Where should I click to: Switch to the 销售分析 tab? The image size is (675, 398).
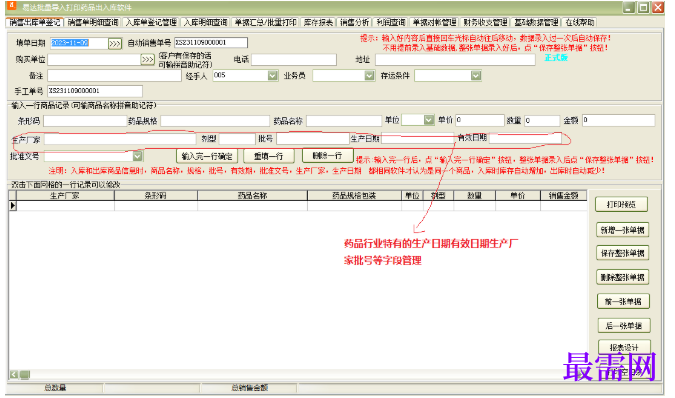point(355,22)
